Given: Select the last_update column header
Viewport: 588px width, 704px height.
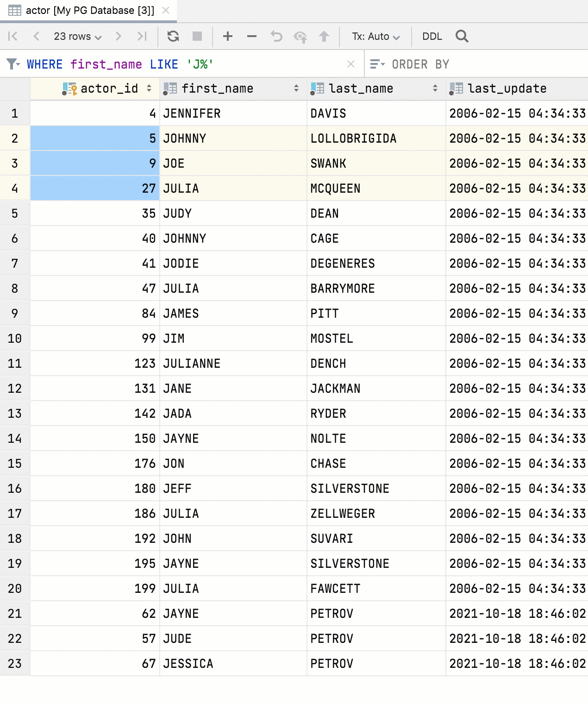Looking at the screenshot, I should tap(517, 88).
